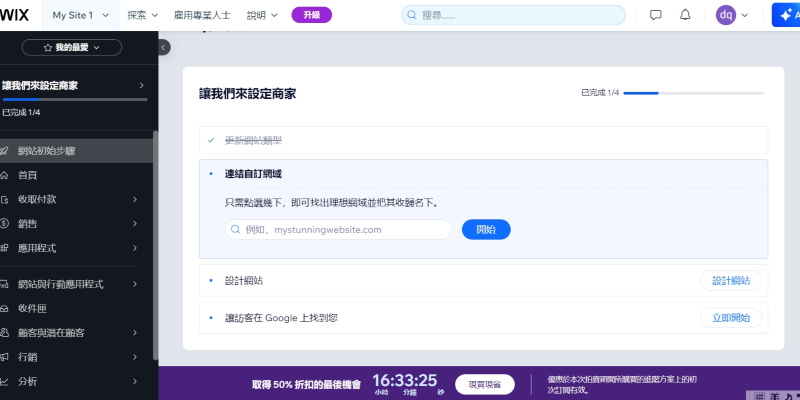Screen dimensions: 800x400
Task: Click the 連結自訂網域 step title
Action: click(x=253, y=174)
